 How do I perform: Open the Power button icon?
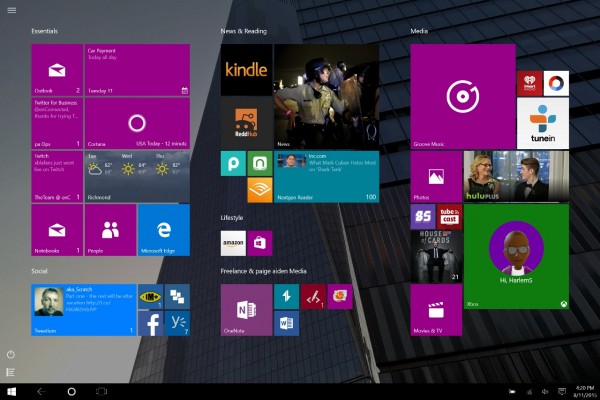(11, 354)
